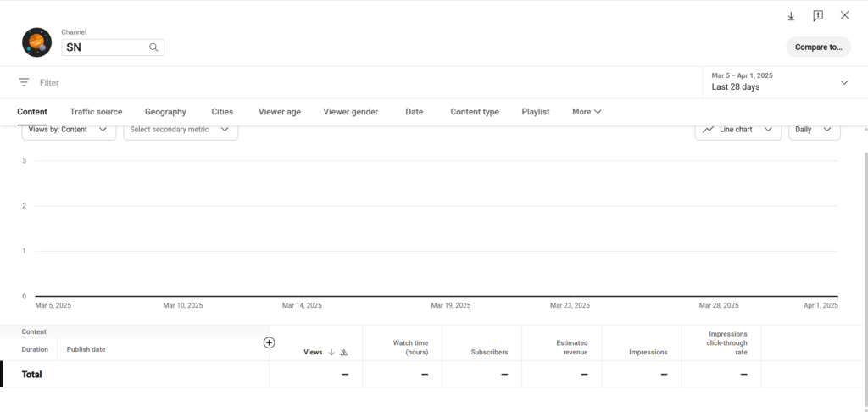Open the Views by: Content dropdown
Image resolution: width=868 pixels, height=412 pixels.
click(x=69, y=130)
